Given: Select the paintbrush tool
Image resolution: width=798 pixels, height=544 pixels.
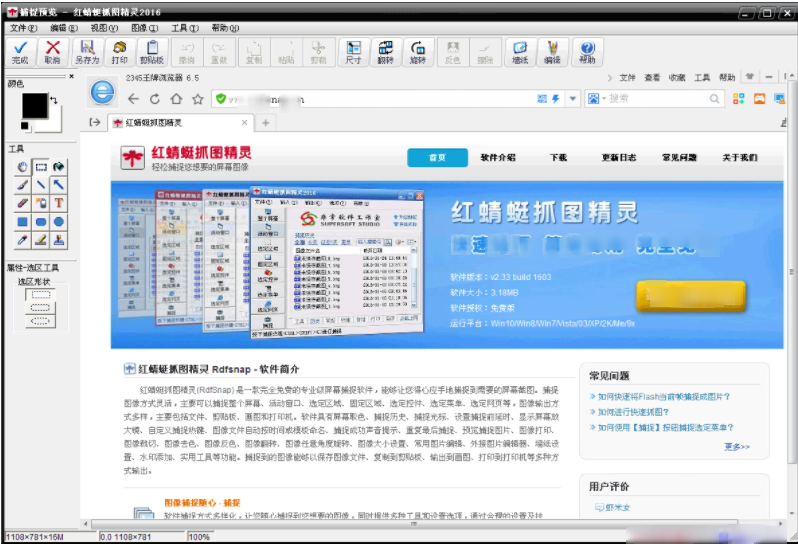Looking at the screenshot, I should [22, 185].
